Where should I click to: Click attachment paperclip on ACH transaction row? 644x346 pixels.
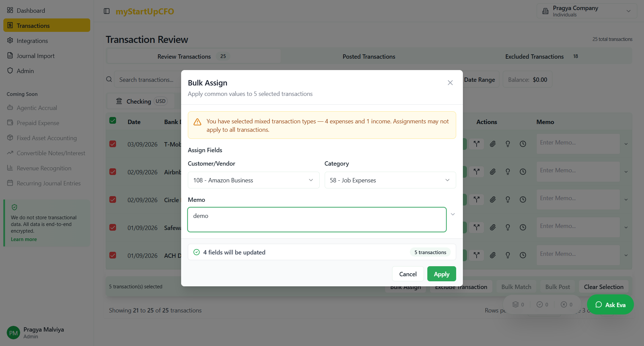click(492, 255)
